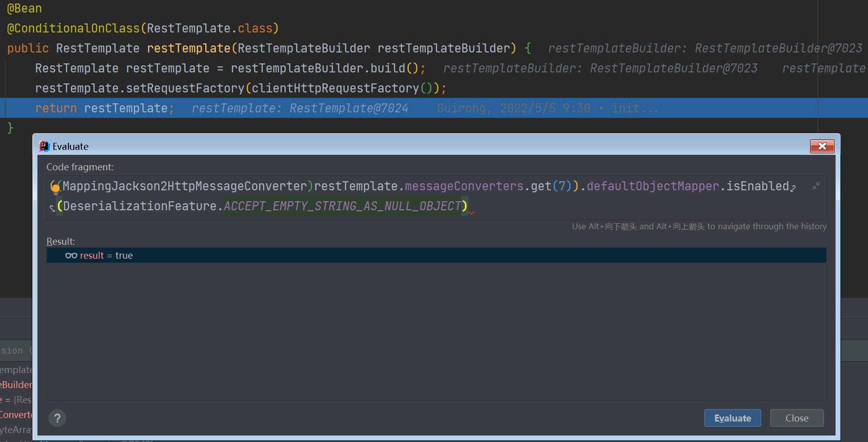Click inside the Code fragment input field

coord(436,197)
